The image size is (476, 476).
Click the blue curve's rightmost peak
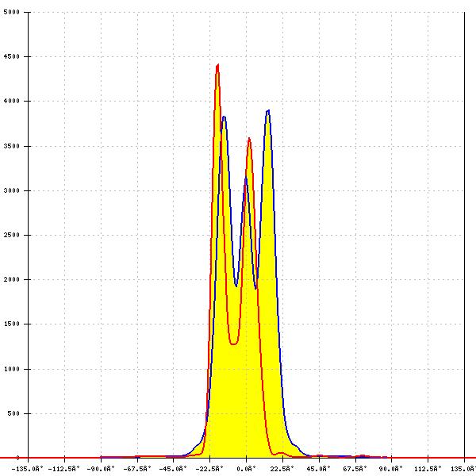[x=268, y=111]
